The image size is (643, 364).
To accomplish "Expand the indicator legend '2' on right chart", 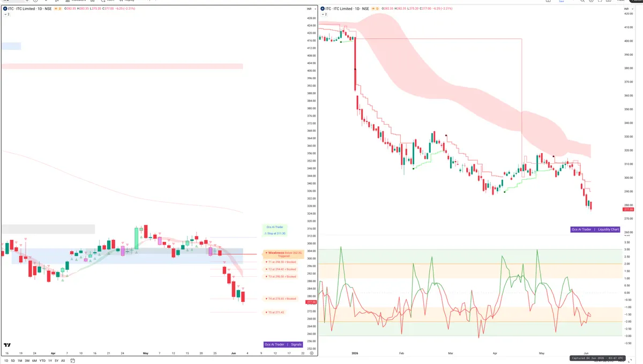I will 323,14.
